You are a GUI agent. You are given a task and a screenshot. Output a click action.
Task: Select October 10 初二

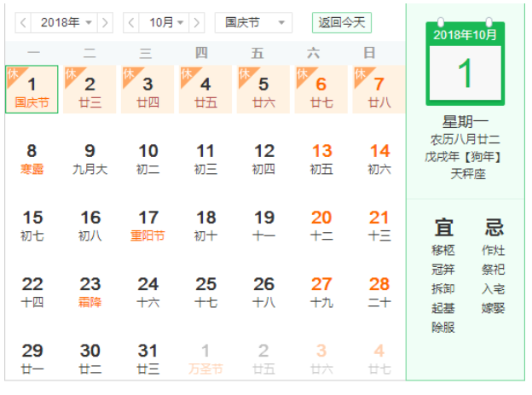(147, 159)
